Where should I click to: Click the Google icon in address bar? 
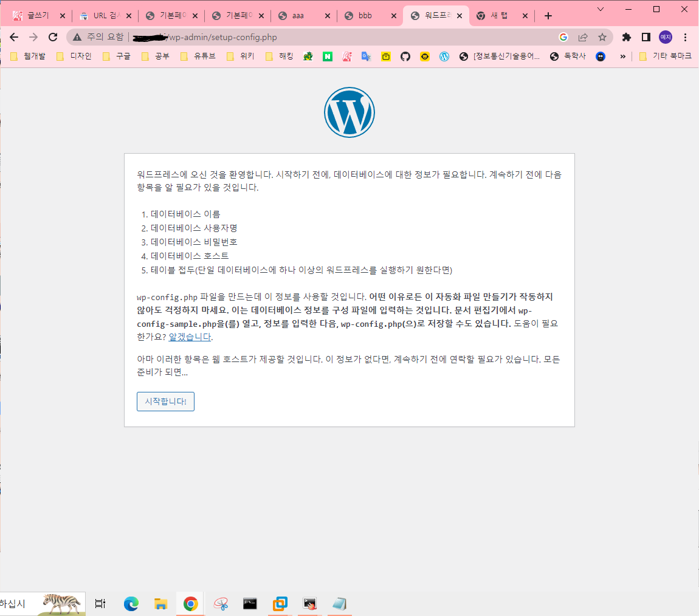tap(563, 37)
